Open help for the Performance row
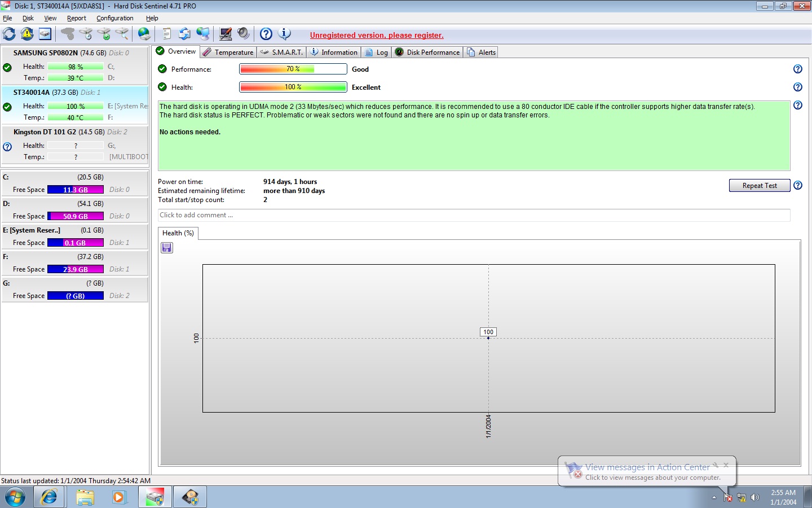Viewport: 812px width, 508px height. pos(798,69)
